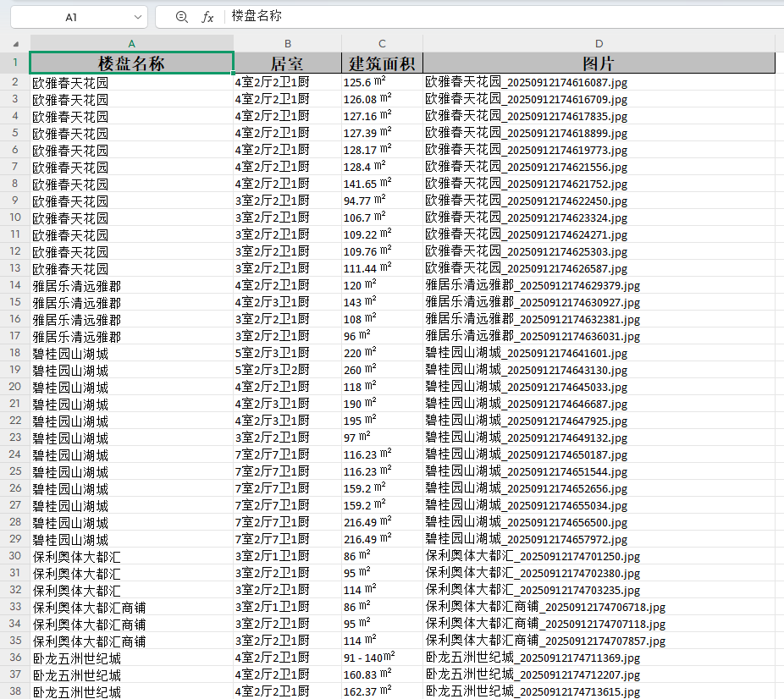
Task: Click cell 碧桂园山湖城_2025091274652656.jpg
Action: [599, 488]
